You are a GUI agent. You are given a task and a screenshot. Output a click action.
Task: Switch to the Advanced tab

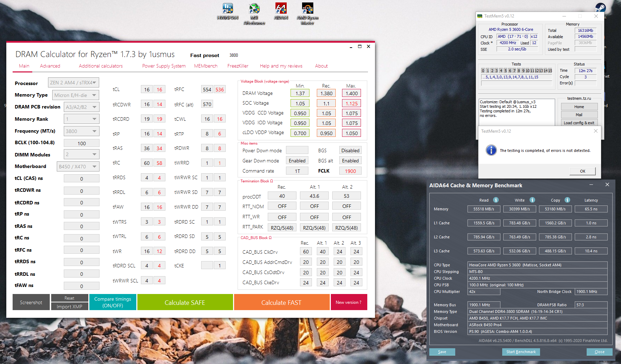[50, 66]
